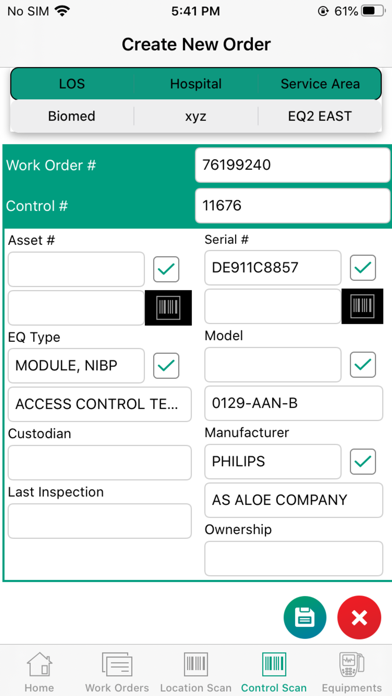The image size is (392, 696).
Task: Tap the EQ Type field MODULE, NIBP
Action: click(x=76, y=366)
